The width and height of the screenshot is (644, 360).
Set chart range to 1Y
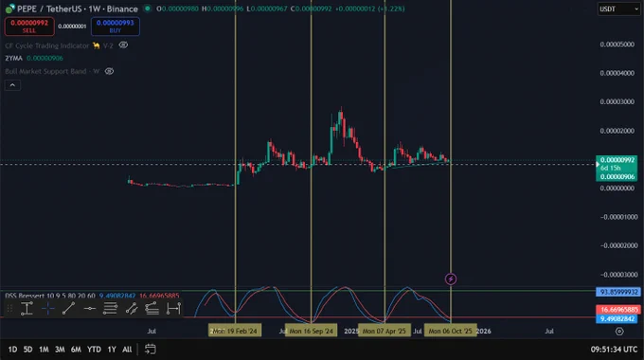tap(112, 350)
